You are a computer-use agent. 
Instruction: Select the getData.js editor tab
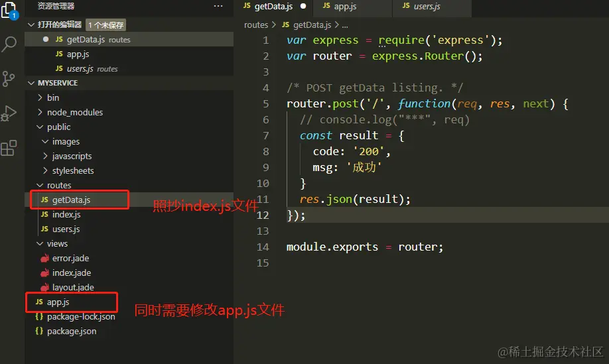pos(273,6)
